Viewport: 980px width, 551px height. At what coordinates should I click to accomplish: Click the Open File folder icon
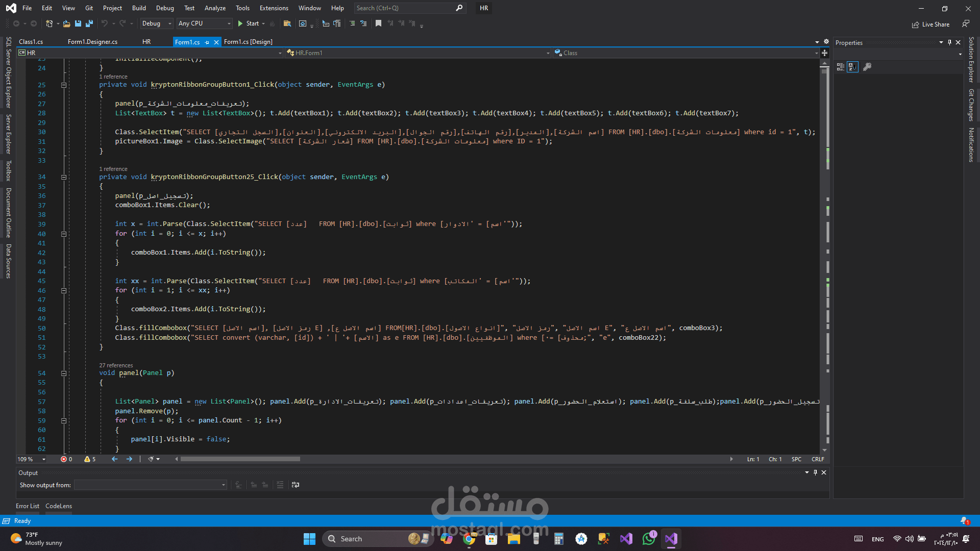click(66, 23)
